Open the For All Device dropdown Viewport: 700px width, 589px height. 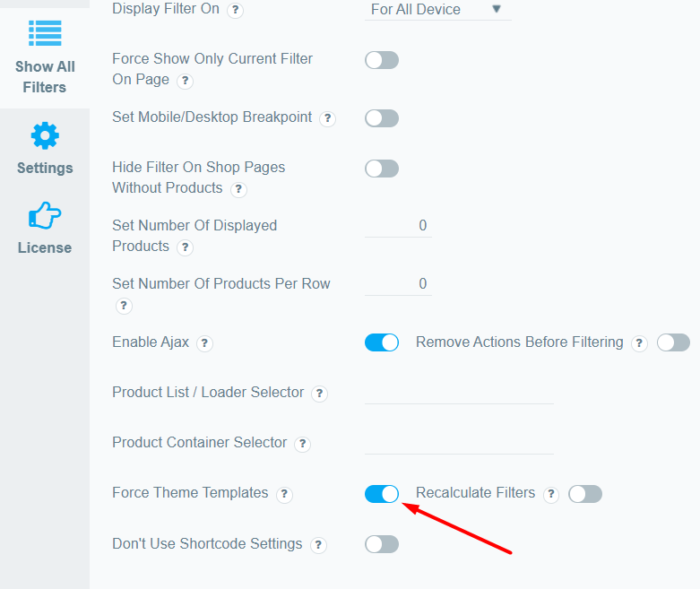pyautogui.click(x=438, y=9)
